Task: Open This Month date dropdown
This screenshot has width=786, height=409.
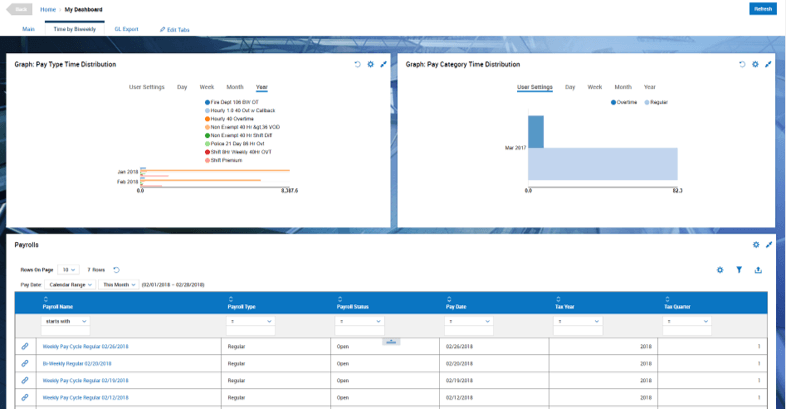Action: pos(119,285)
